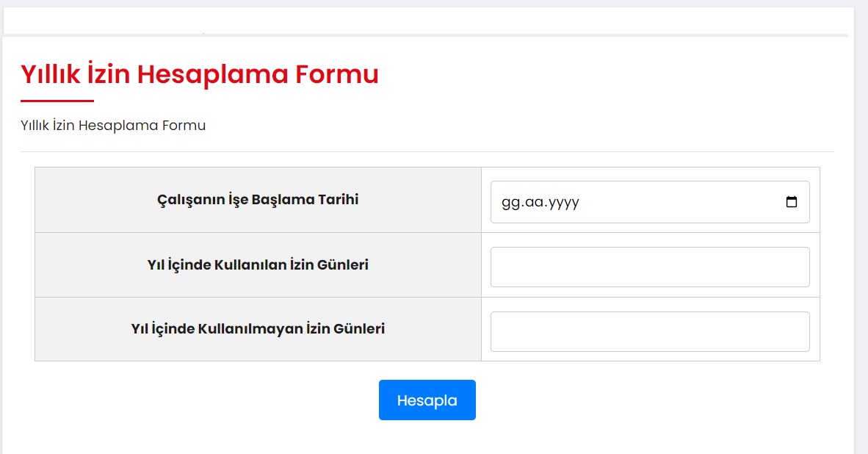
Task: Focus the Kullanılan İzin Günleri input box
Action: [x=650, y=267]
